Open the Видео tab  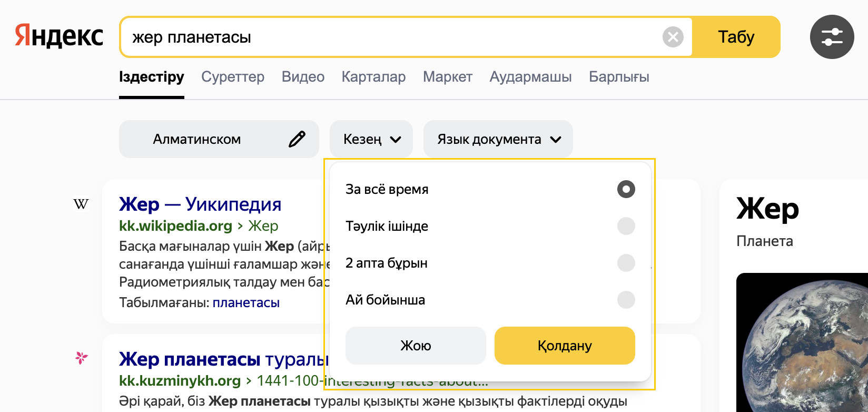tap(303, 77)
